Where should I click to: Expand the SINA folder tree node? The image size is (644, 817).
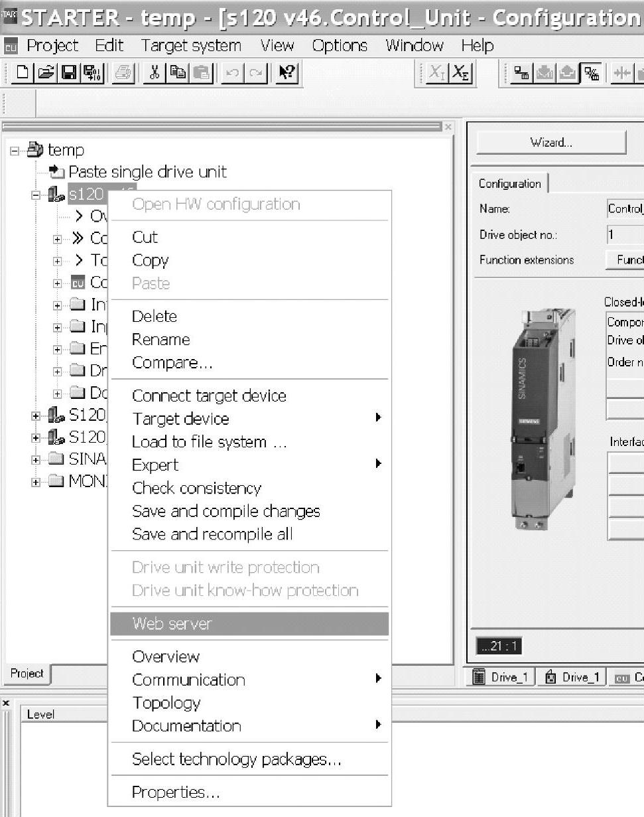tap(36, 459)
